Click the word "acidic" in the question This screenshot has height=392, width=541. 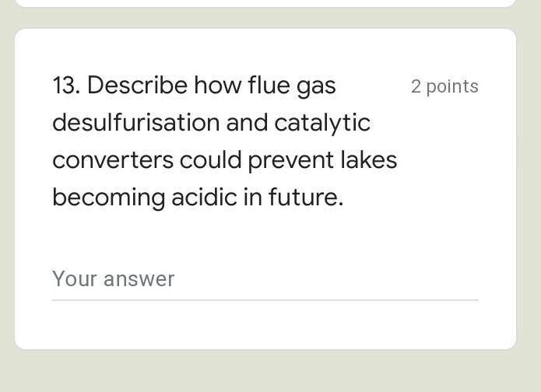tap(204, 198)
